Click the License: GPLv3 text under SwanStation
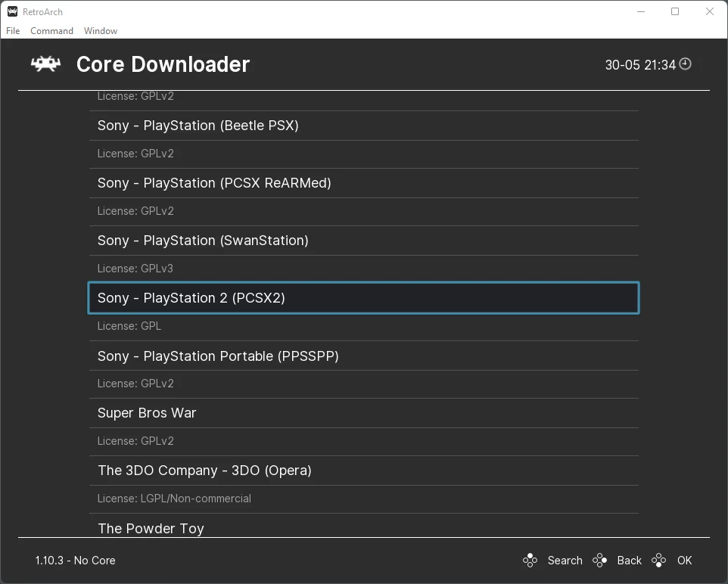The height and width of the screenshot is (584, 728). [135, 269]
